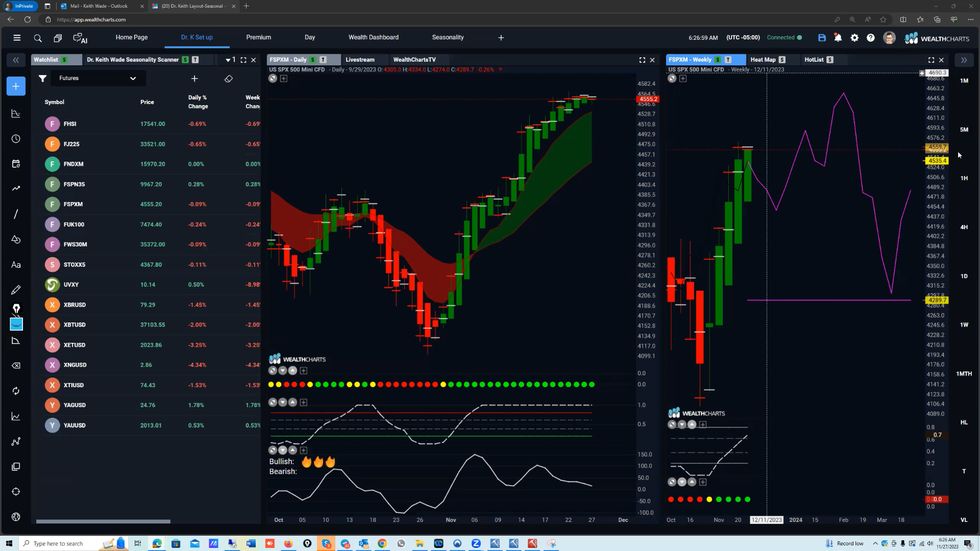Expand the right panel with double chevron
980x551 pixels.
pyautogui.click(x=964, y=60)
